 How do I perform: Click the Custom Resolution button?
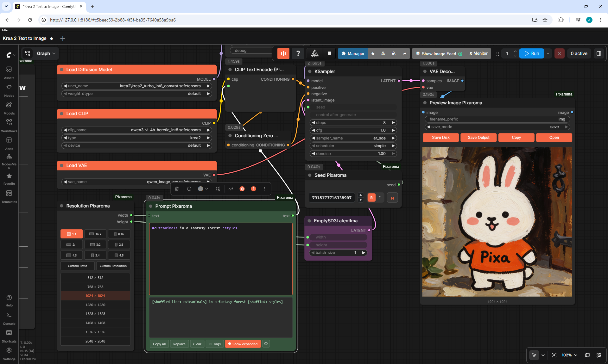click(x=113, y=266)
